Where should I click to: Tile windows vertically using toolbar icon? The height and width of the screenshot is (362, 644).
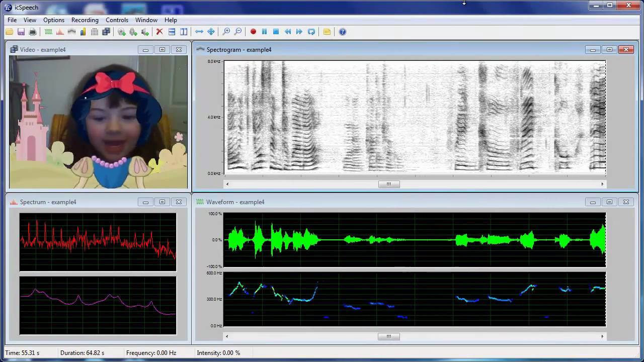[184, 32]
